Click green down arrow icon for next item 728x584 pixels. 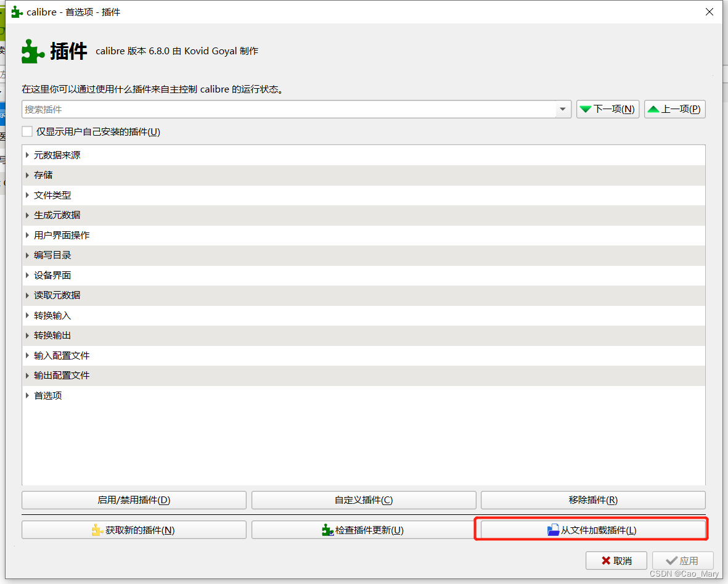pyautogui.click(x=586, y=109)
